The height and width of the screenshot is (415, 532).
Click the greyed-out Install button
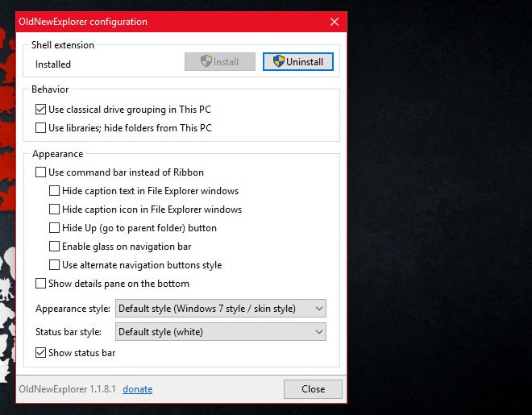pos(220,62)
